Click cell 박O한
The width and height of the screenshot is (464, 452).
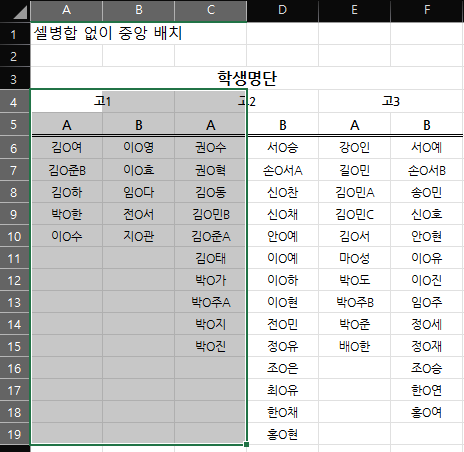tap(66, 214)
